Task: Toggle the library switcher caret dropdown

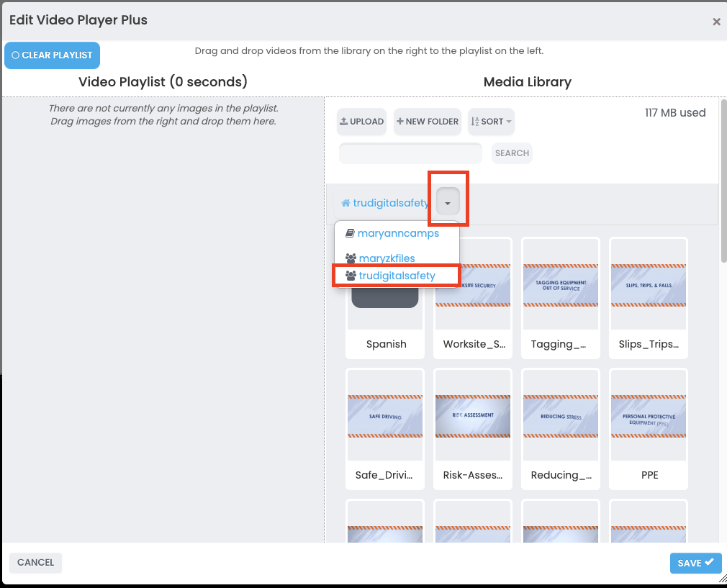Action: click(448, 202)
